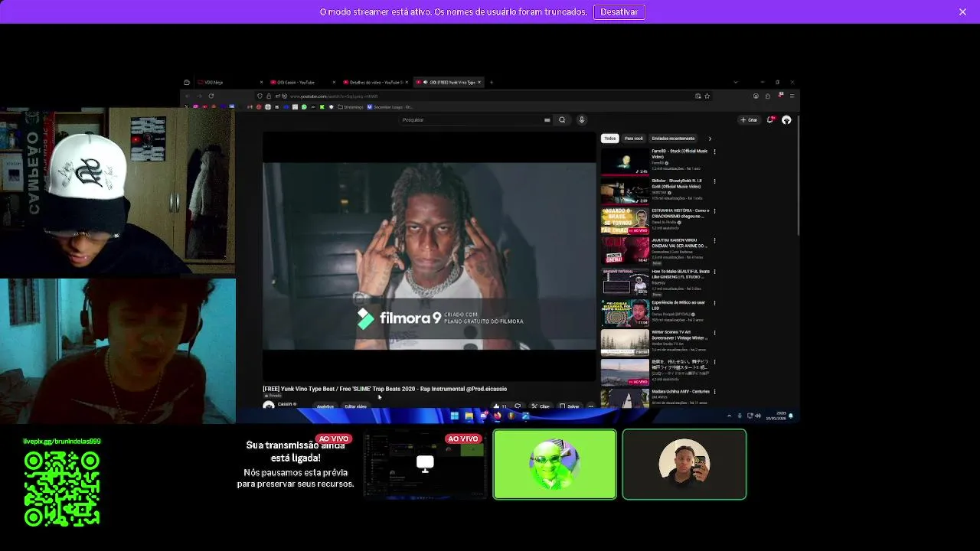The image size is (980, 551).
Task: Open the Skilstar - ShawtyRokk ft. Lil Gotit title
Action: pos(677,184)
